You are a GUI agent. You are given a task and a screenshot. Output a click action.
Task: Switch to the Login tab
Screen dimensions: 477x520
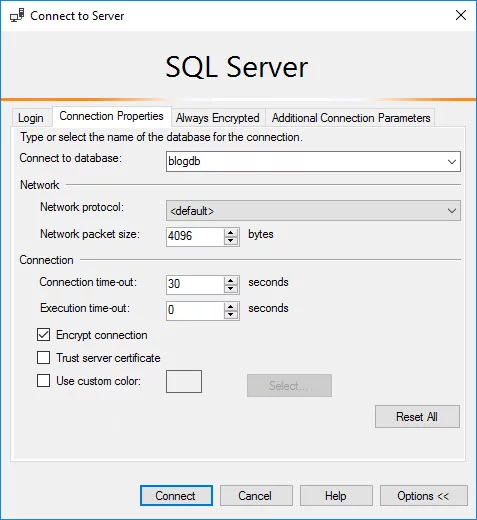[31, 118]
